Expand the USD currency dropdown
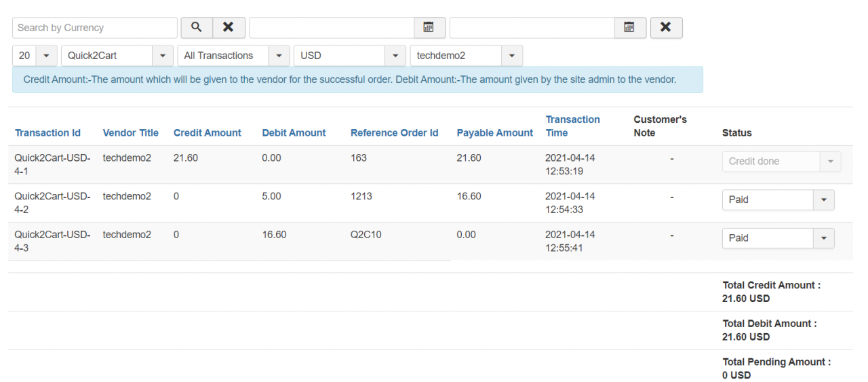Screen dimensions: 868x382 click(349, 56)
